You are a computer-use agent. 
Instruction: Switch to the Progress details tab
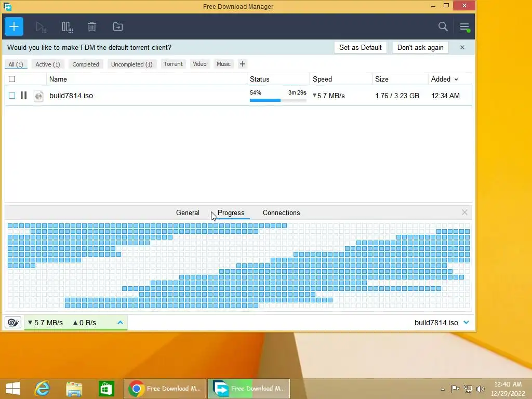click(x=231, y=212)
